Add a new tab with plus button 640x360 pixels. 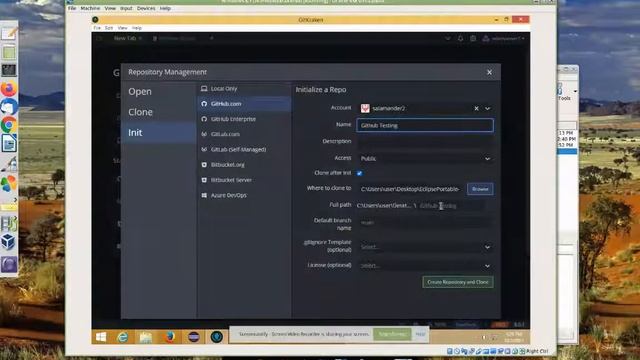[x=211, y=38]
